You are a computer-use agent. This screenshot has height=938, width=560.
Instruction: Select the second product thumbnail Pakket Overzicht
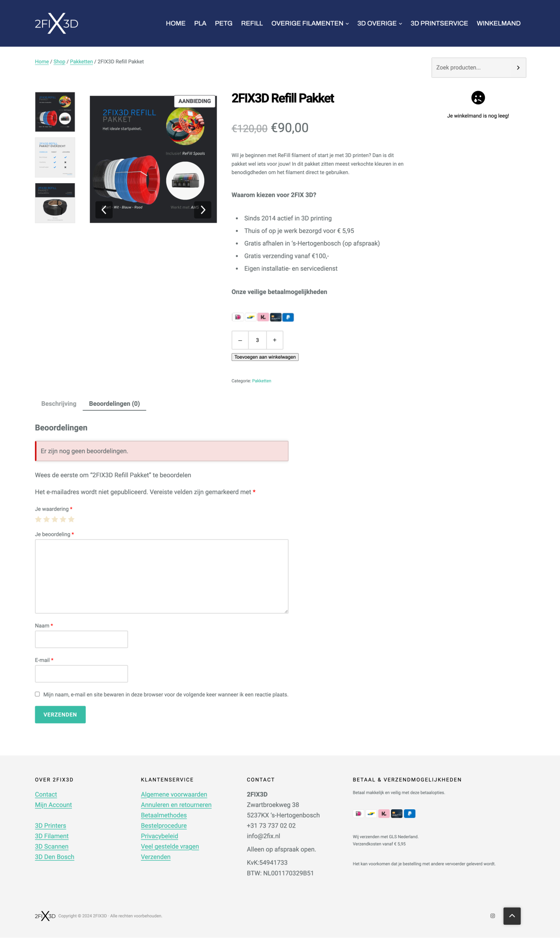click(x=55, y=157)
